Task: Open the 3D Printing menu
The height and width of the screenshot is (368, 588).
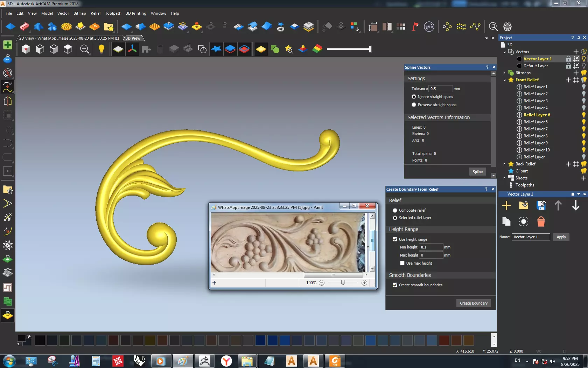Action: point(136,13)
